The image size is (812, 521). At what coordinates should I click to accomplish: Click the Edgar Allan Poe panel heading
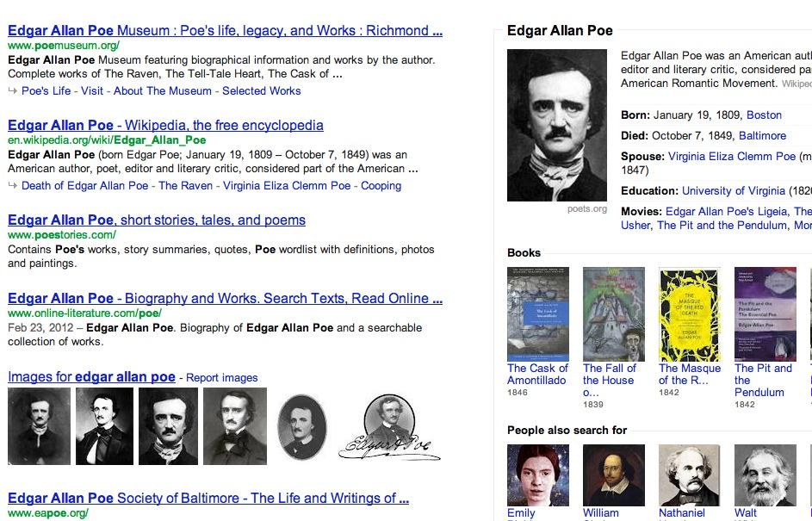point(560,30)
